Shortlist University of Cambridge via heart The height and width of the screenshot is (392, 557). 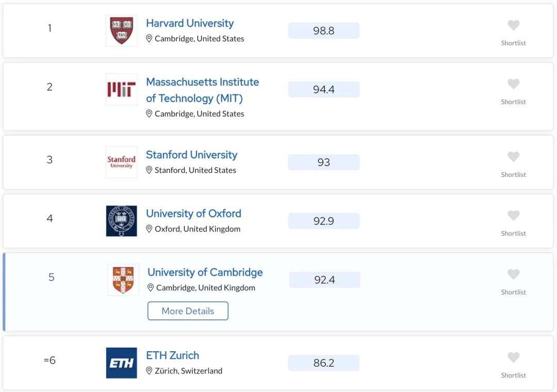(x=513, y=274)
